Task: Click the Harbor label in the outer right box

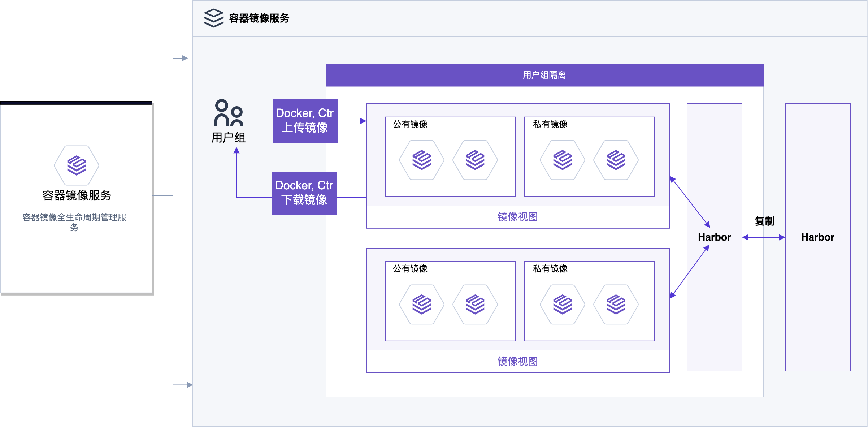Action: pos(818,237)
